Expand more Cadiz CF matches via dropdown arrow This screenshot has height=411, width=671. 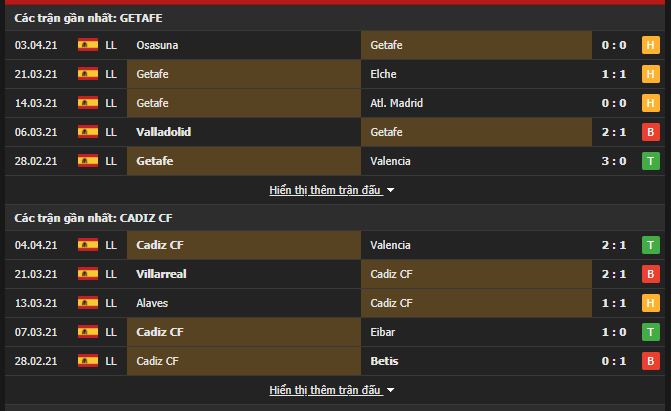click(x=390, y=390)
